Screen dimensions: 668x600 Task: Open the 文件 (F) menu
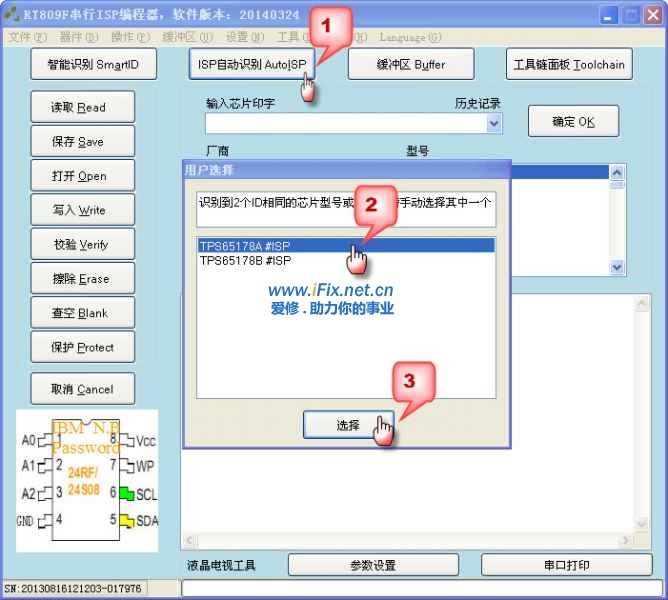[x=27, y=37]
